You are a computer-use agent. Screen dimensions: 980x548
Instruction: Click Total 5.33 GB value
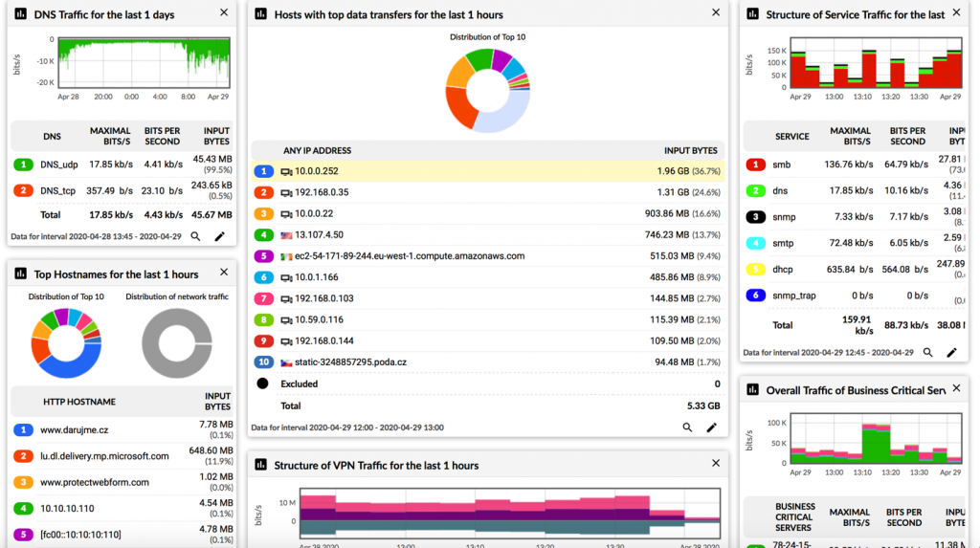point(703,406)
